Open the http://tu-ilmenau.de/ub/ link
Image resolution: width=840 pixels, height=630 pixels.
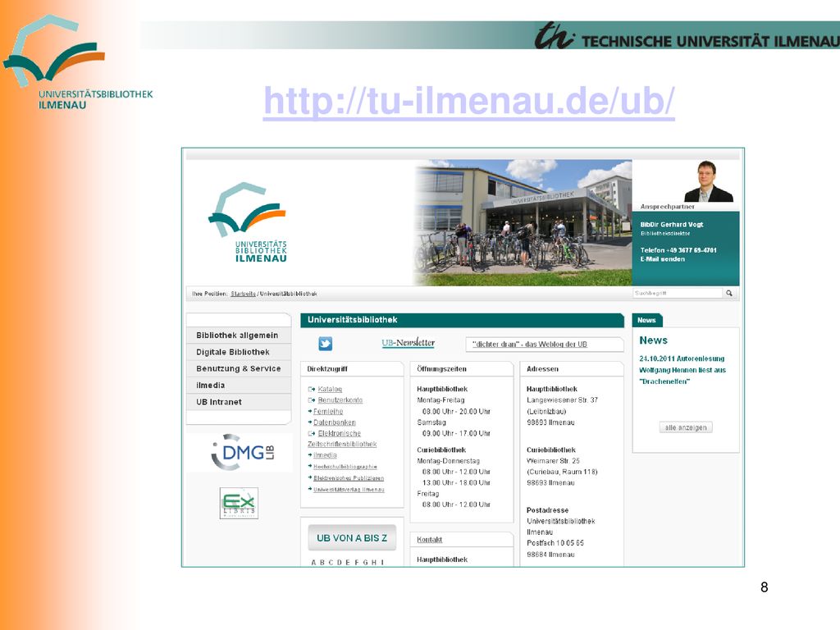[468, 101]
